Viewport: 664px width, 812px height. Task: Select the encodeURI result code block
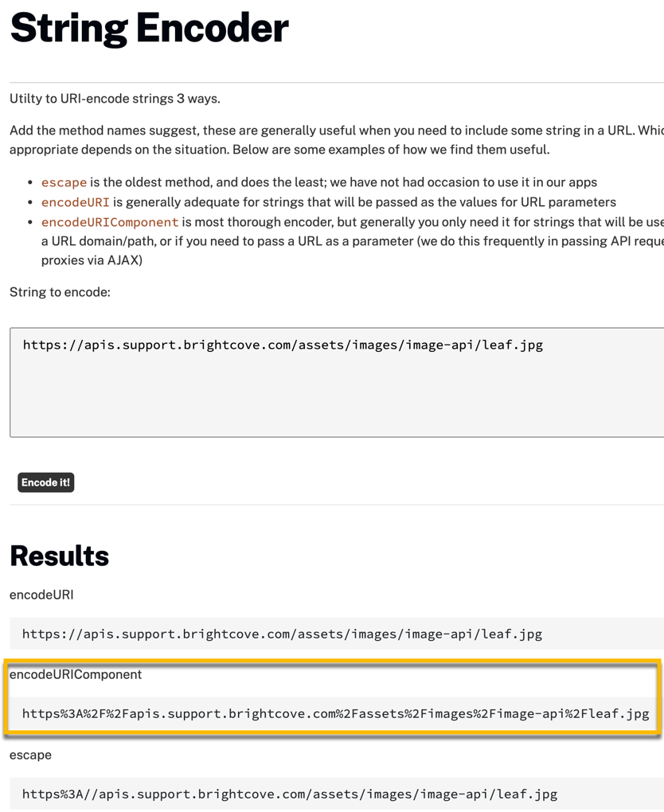[337, 634]
